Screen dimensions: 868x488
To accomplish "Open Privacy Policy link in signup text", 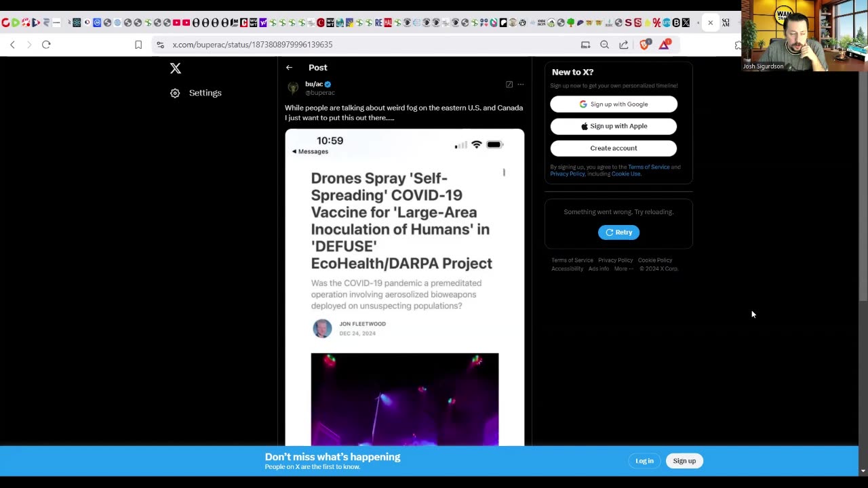I will [x=567, y=174].
